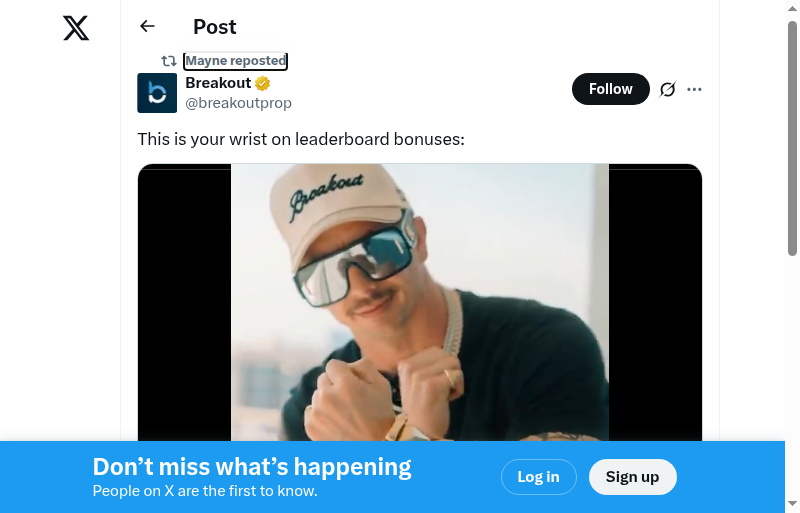800x513 pixels.
Task: Open the @breakoutprop handle link
Action: 238,103
